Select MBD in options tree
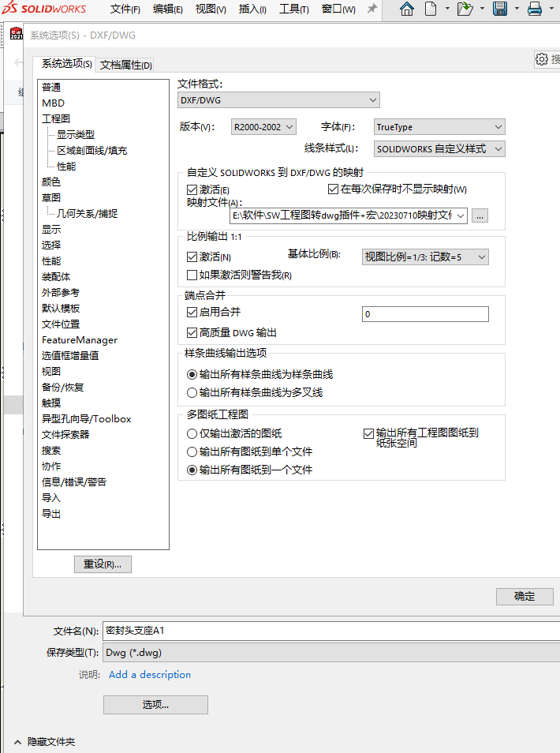The image size is (560, 753). (54, 103)
